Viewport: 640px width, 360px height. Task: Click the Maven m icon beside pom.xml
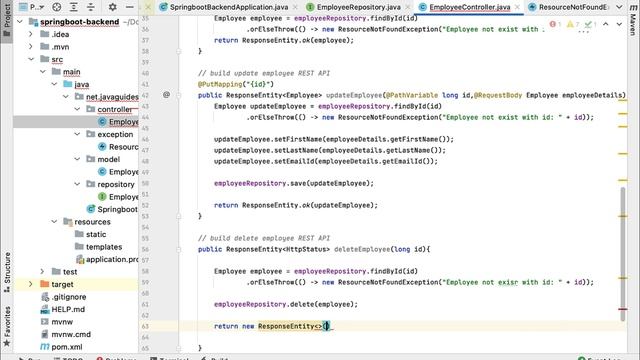[x=44, y=347]
